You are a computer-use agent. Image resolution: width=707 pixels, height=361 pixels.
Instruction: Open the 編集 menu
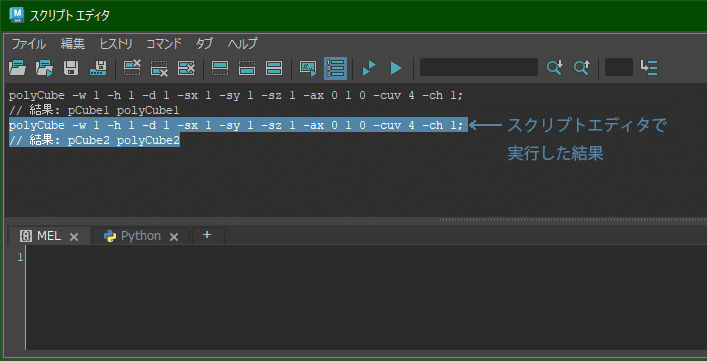coord(73,44)
